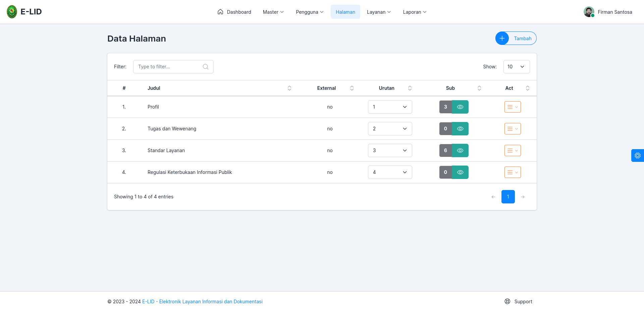Go to next page arrow
The height and width of the screenshot is (311, 644).
tap(523, 197)
